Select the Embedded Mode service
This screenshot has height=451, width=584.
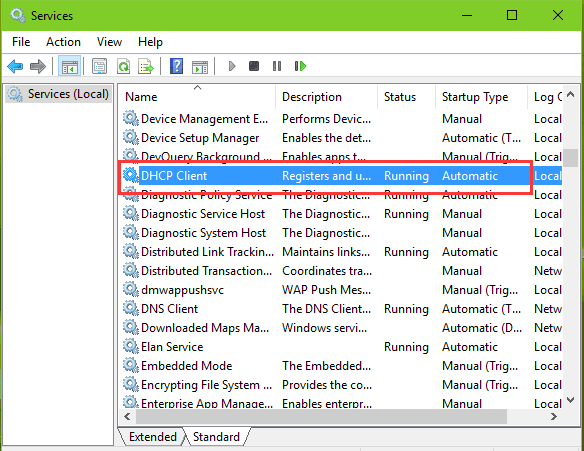point(186,366)
